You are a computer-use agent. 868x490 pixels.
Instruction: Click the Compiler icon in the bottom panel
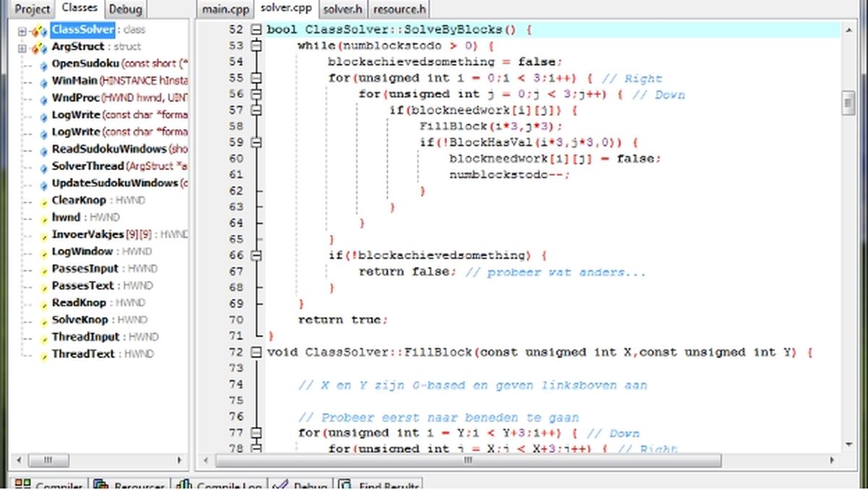point(23,485)
